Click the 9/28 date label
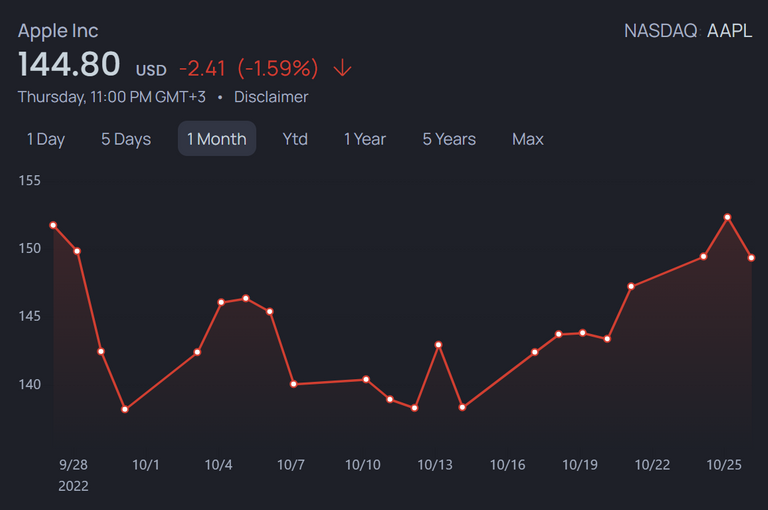This screenshot has width=768, height=510. (x=73, y=464)
